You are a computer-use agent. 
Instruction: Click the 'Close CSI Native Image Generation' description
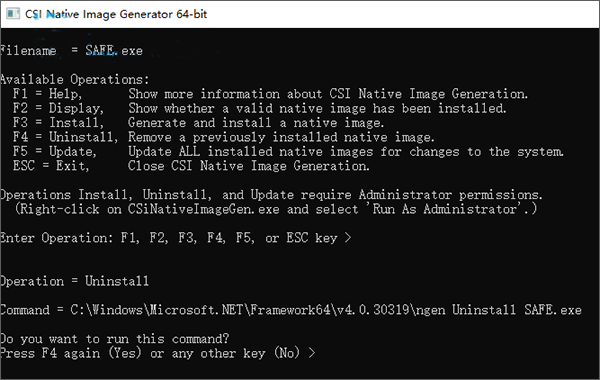pos(249,166)
